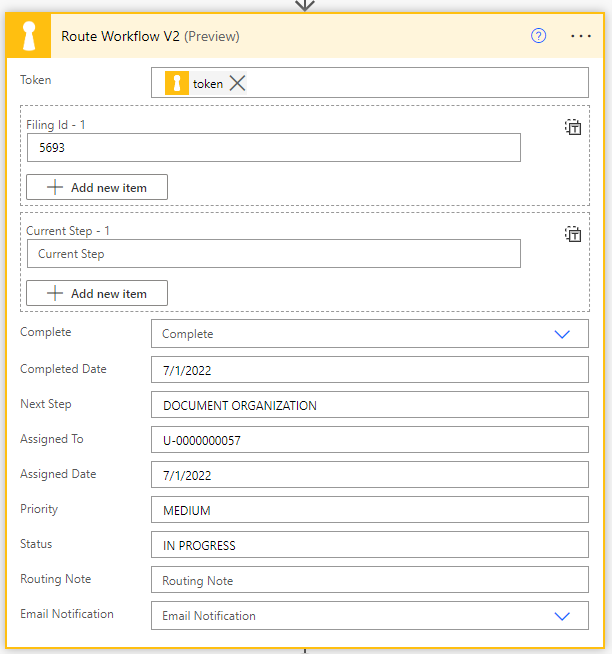Click the Next Step field DOCUMENT ORGANIZATION
Viewport: 612px width, 654px height.
click(x=369, y=405)
